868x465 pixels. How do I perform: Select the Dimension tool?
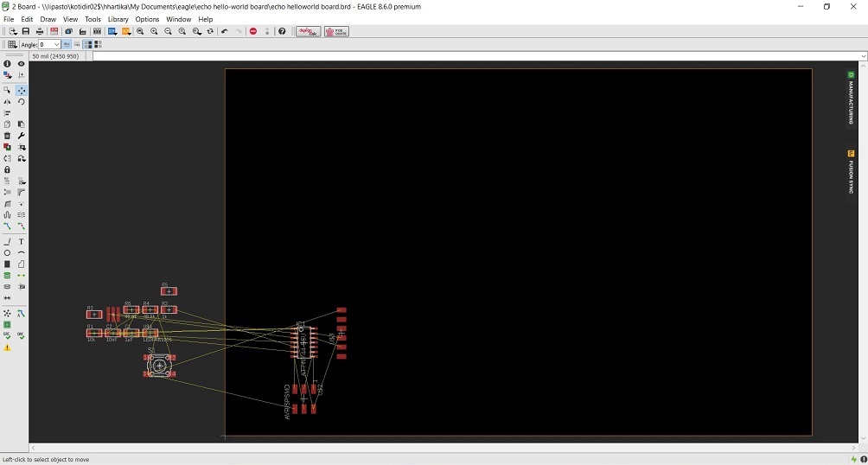click(x=7, y=298)
